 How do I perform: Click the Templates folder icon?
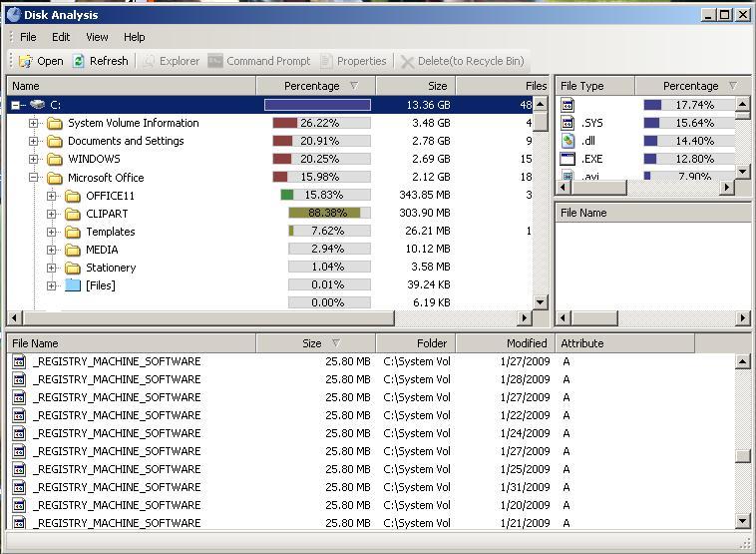click(x=73, y=232)
